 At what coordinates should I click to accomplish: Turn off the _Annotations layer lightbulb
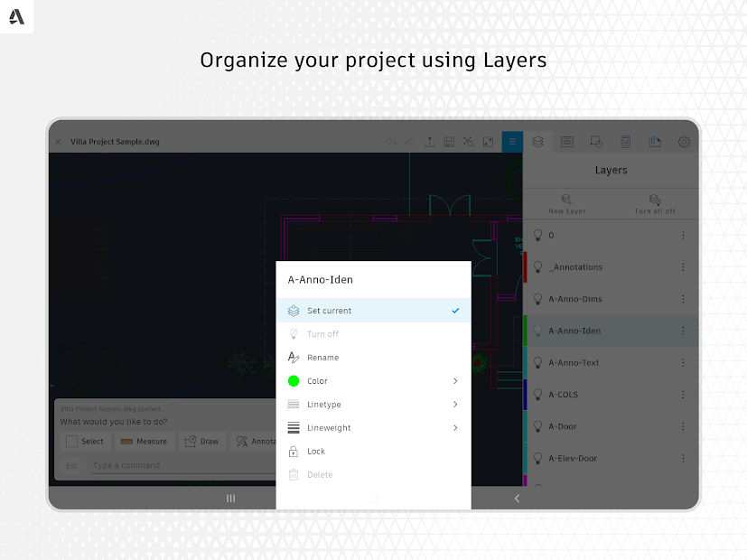point(538,266)
